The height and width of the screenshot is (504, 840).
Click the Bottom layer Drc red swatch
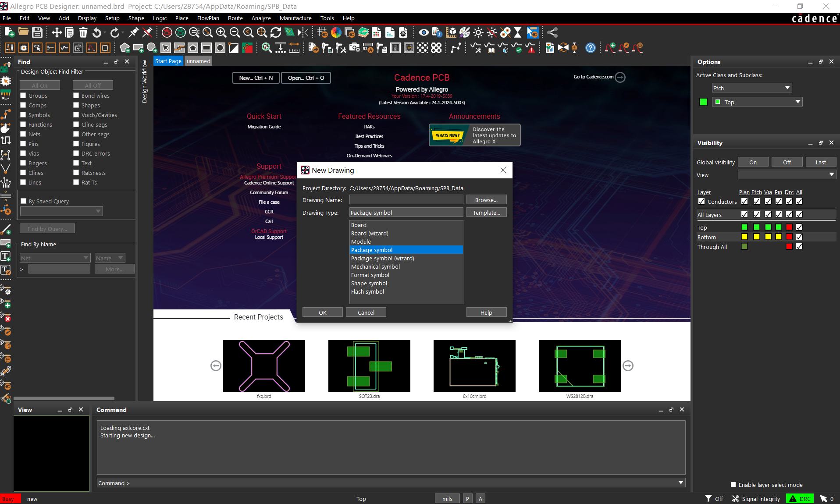point(789,237)
